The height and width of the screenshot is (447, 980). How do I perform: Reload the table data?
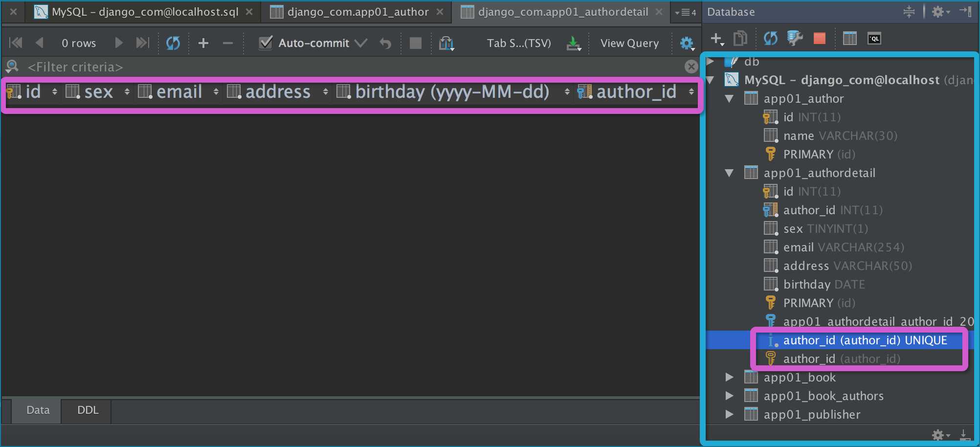pyautogui.click(x=173, y=43)
